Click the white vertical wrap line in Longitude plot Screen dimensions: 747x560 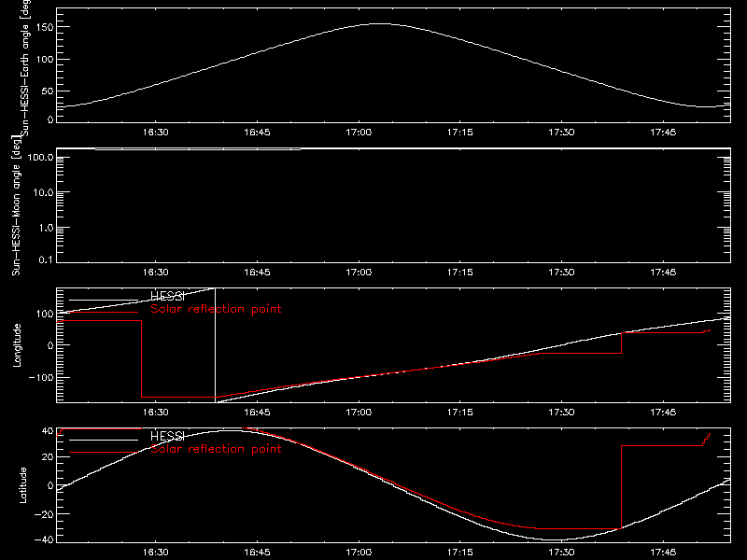click(x=216, y=345)
